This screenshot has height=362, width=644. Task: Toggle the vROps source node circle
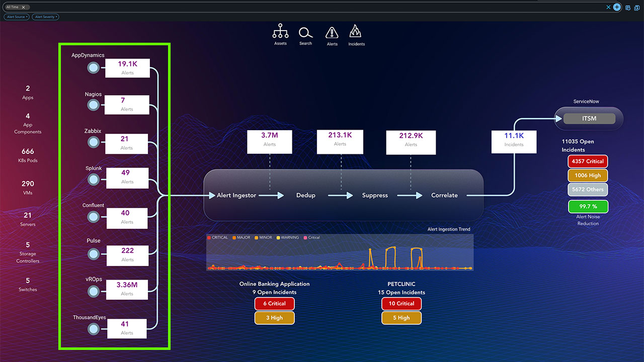tap(93, 291)
